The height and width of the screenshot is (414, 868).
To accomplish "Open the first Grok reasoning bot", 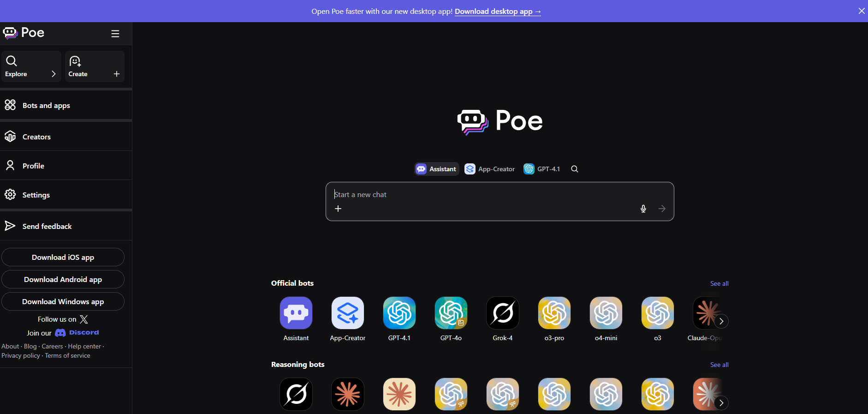I will (x=296, y=394).
